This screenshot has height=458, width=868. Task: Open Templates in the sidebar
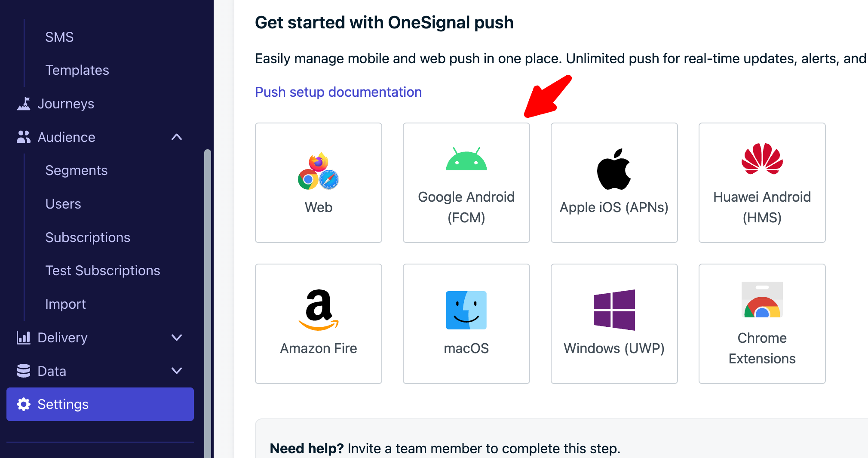click(77, 70)
